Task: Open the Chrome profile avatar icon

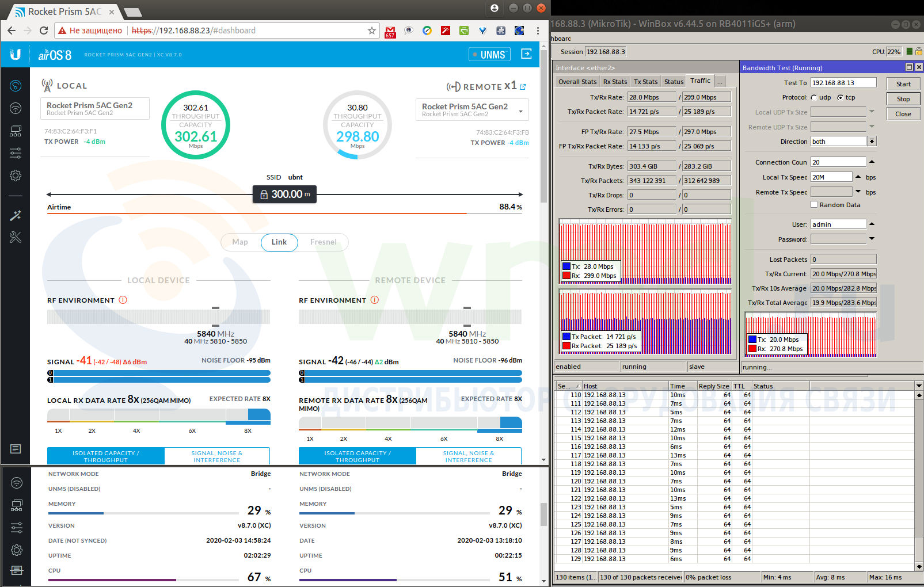Action: point(495,8)
